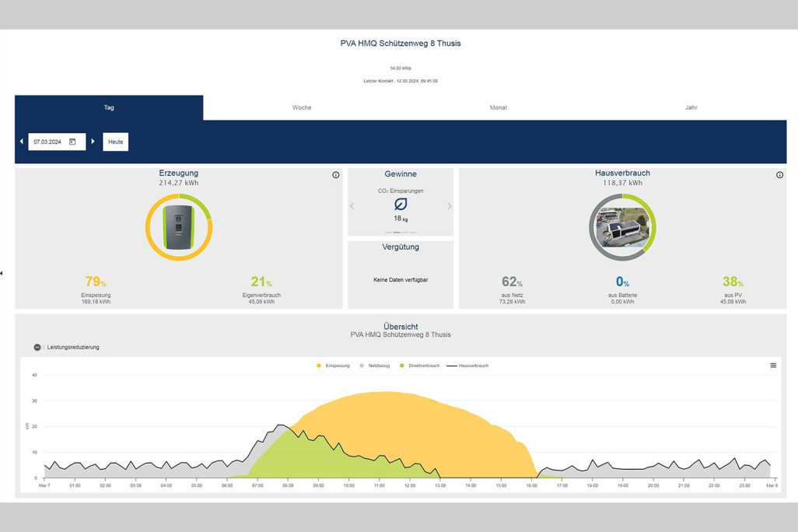Switch to the Monat tab

[499, 107]
